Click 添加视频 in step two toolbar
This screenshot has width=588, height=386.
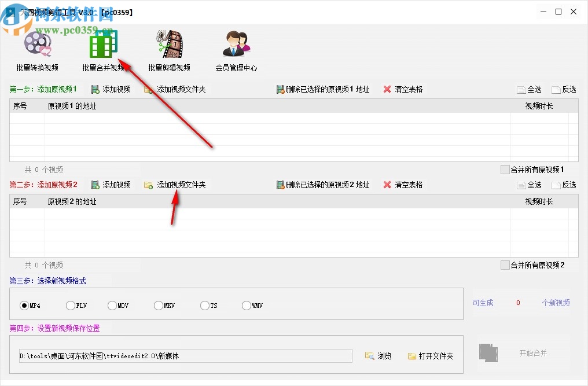pos(111,185)
